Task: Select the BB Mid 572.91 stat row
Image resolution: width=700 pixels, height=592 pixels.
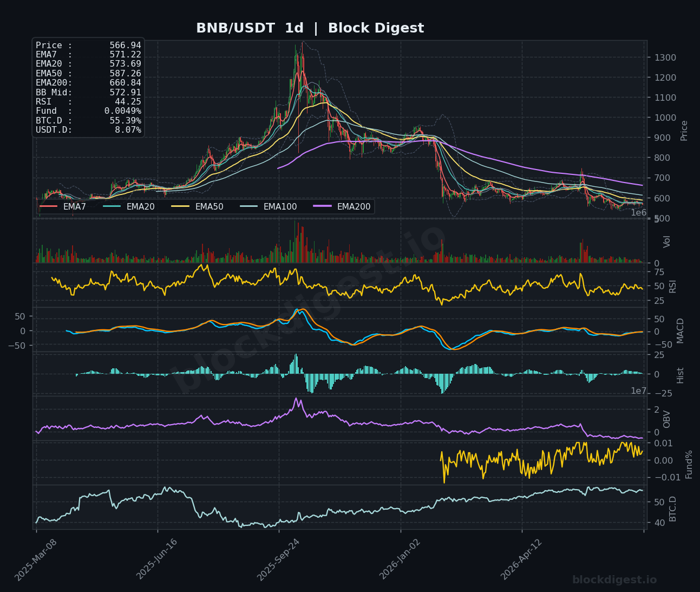Action: tap(88, 93)
